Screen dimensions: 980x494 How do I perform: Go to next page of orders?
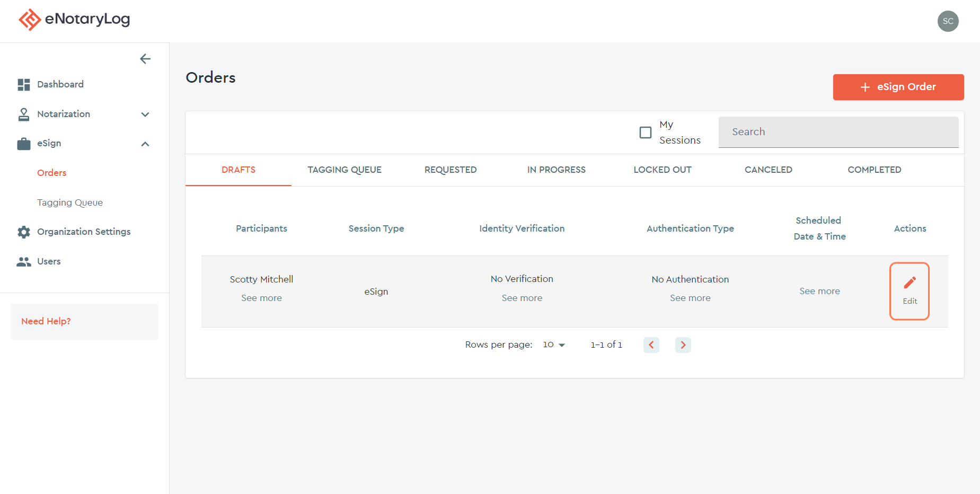pos(683,345)
